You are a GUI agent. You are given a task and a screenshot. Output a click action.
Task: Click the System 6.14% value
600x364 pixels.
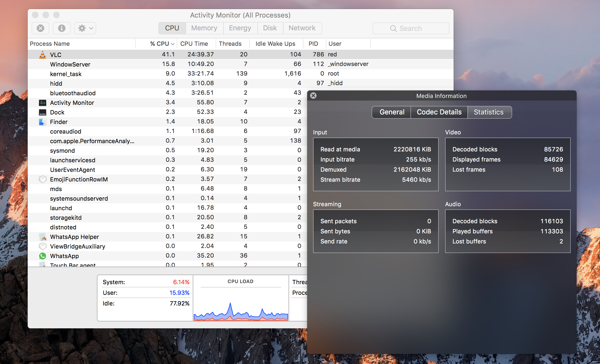[181, 282]
